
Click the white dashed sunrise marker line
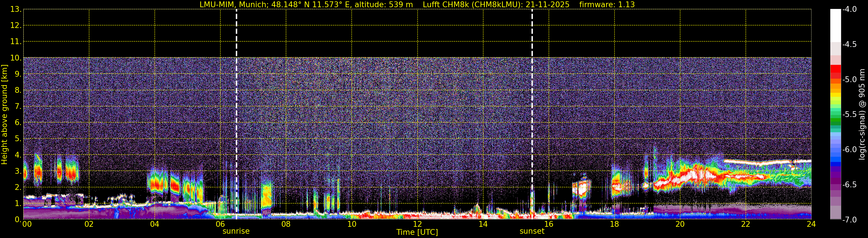coord(236,114)
